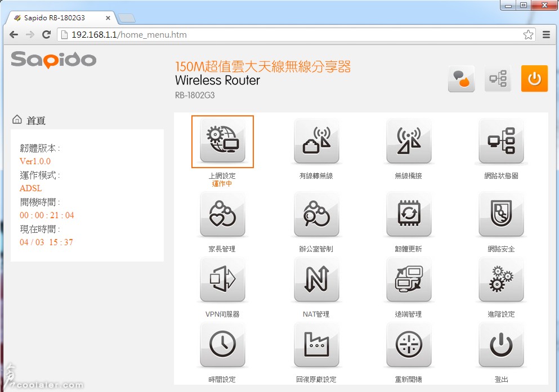Close the Sapido RB-1802G3 tab
Image resolution: width=559 pixels, height=392 pixels.
[x=108, y=18]
